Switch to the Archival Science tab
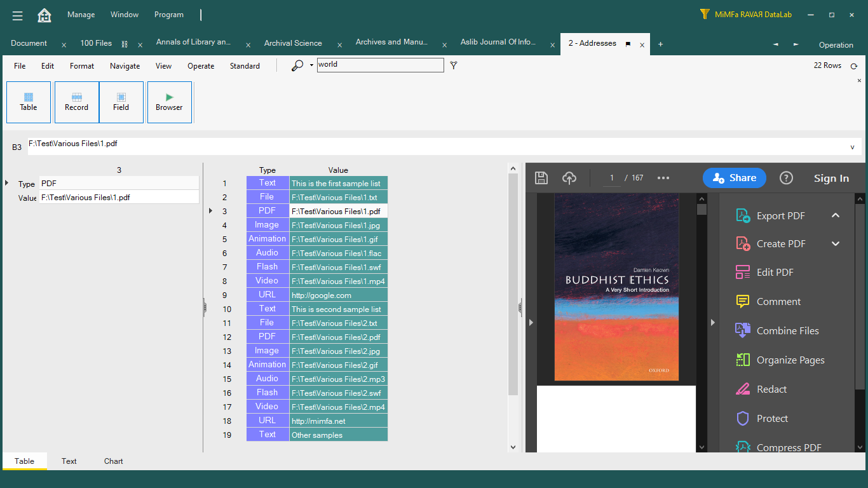This screenshot has width=868, height=488. [293, 43]
